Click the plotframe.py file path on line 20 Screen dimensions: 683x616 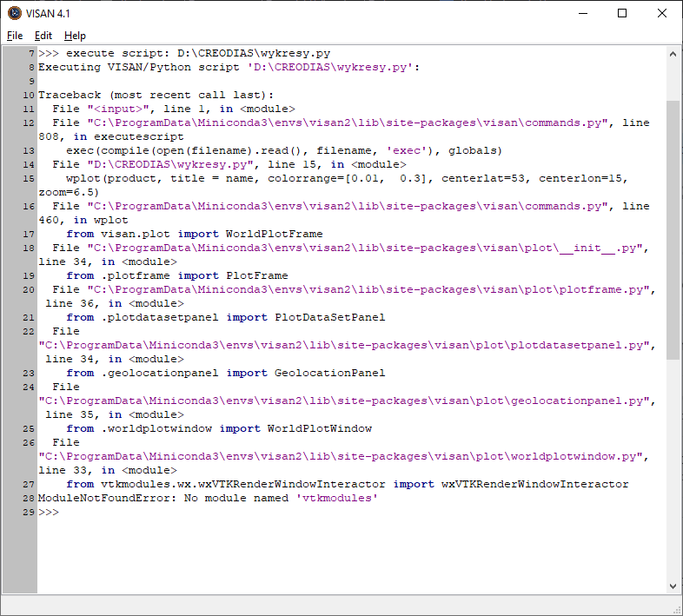368,289
